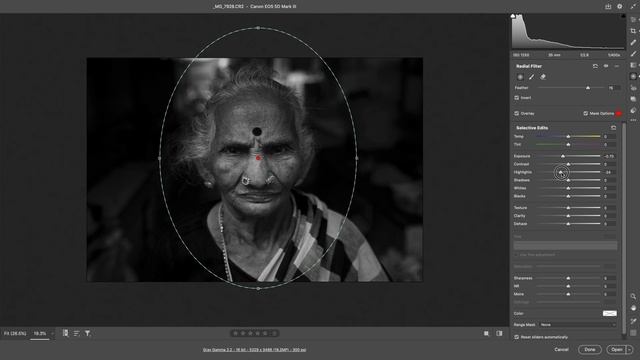Toggle the Overlay checkbox
Image resolution: width=640 pixels, height=360 pixels.
click(x=517, y=113)
